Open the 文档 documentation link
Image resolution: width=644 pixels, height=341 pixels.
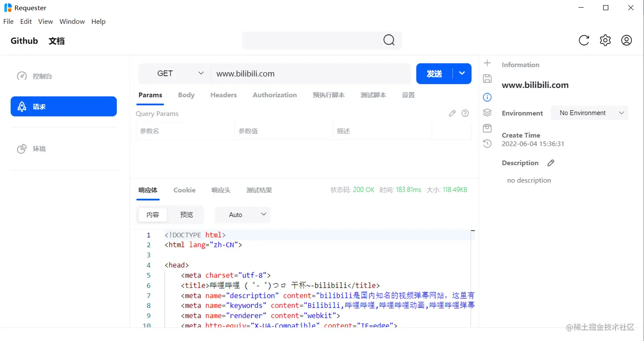57,41
